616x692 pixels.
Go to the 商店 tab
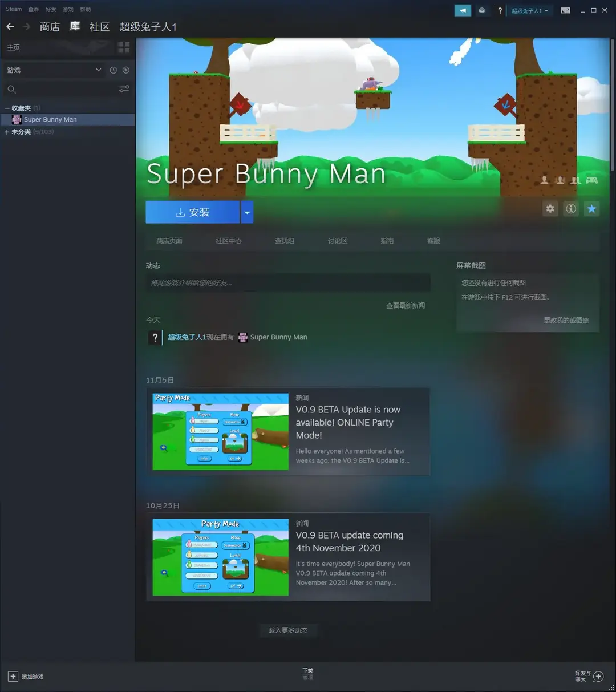(50, 27)
